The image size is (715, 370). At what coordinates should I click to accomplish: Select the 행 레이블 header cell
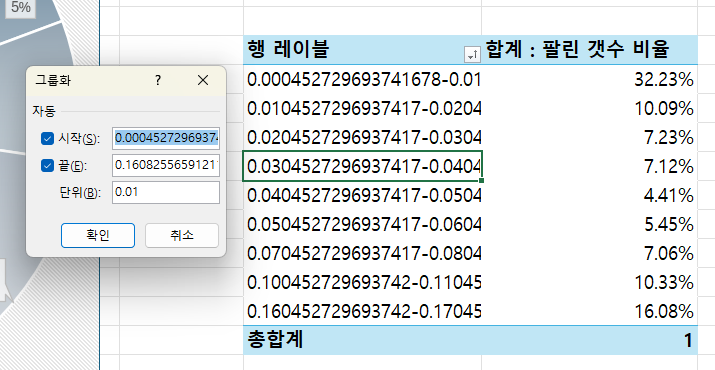(363, 50)
